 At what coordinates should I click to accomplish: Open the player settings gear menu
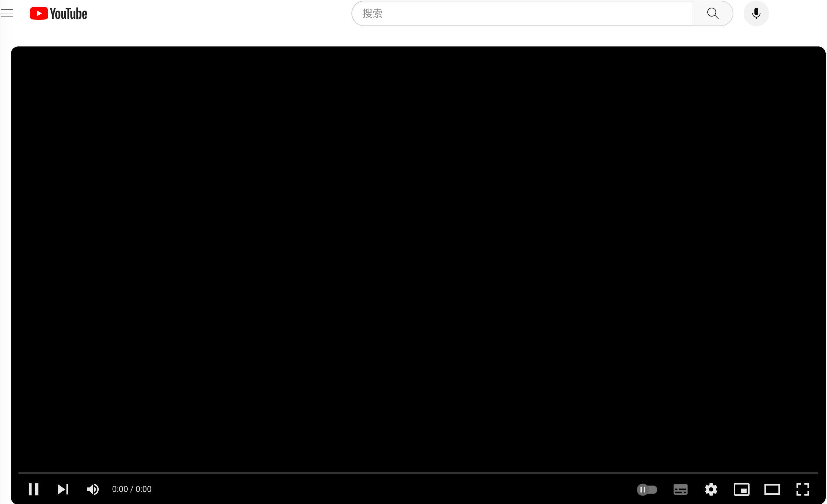click(711, 490)
